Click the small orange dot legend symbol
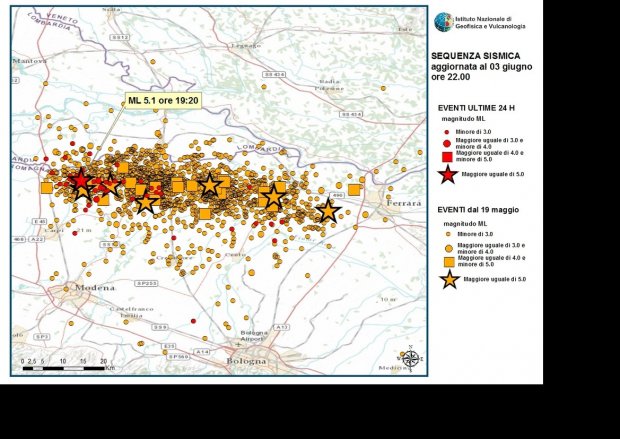Viewport: 620px width, 439px height. pyautogui.click(x=447, y=233)
